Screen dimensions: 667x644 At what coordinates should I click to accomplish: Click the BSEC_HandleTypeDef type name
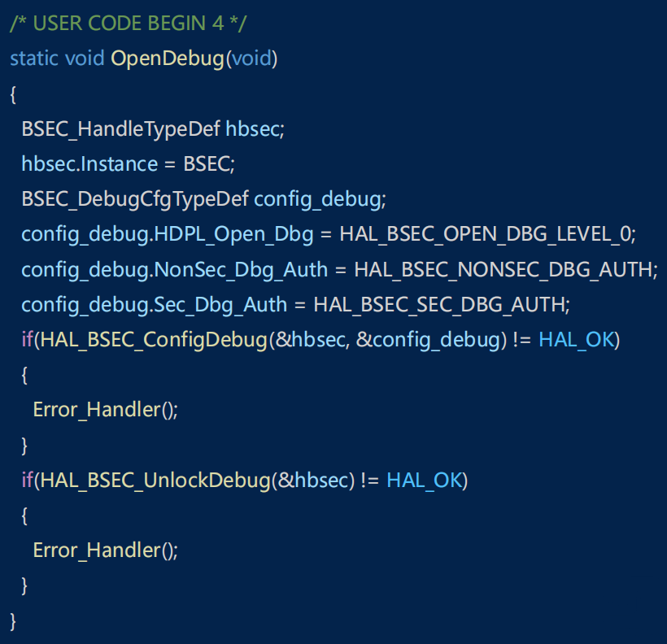click(x=120, y=128)
